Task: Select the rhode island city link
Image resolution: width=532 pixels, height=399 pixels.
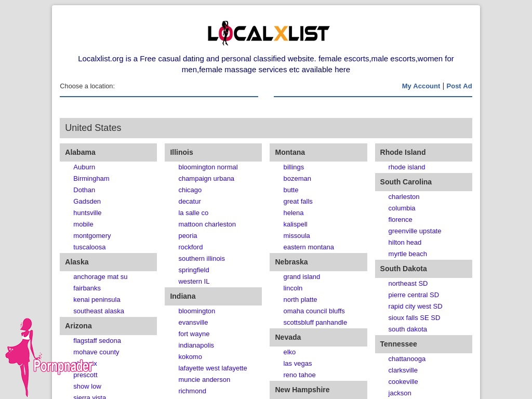Action: 406,167
